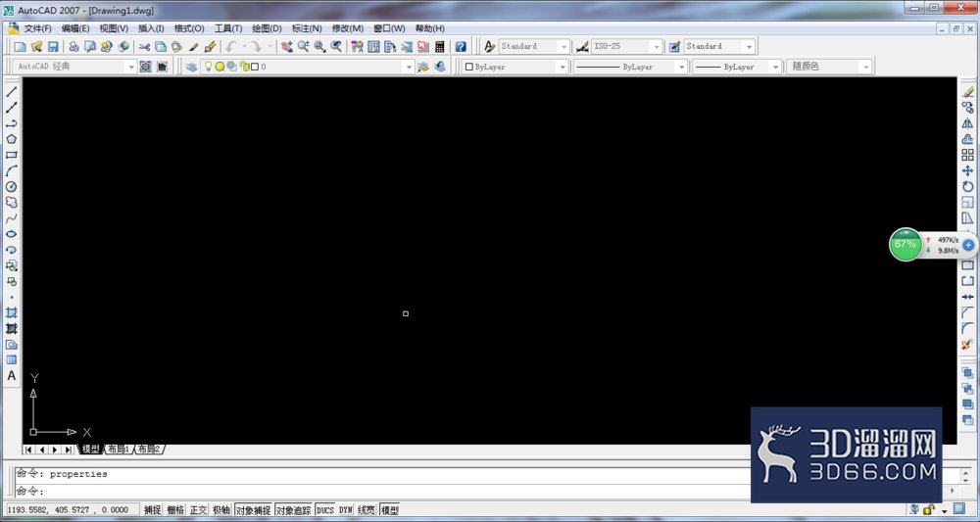Click the Plot (print) icon
980x522 pixels.
coord(73,46)
